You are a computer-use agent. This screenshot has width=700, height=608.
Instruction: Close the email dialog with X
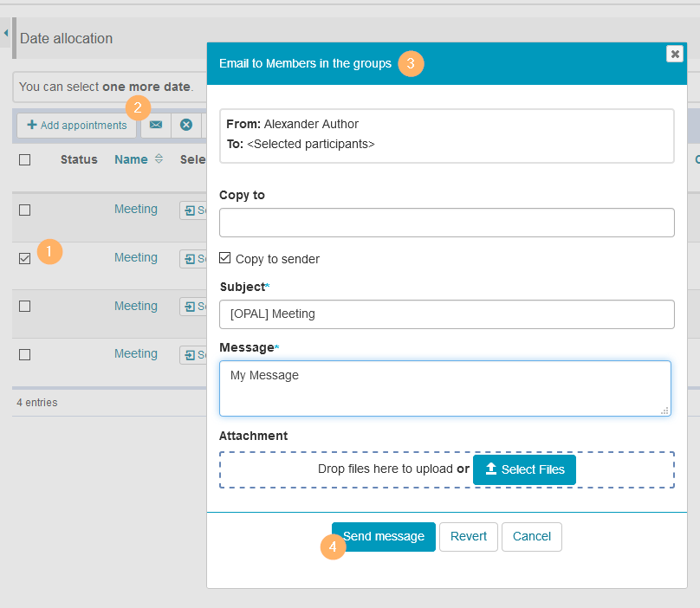674,54
